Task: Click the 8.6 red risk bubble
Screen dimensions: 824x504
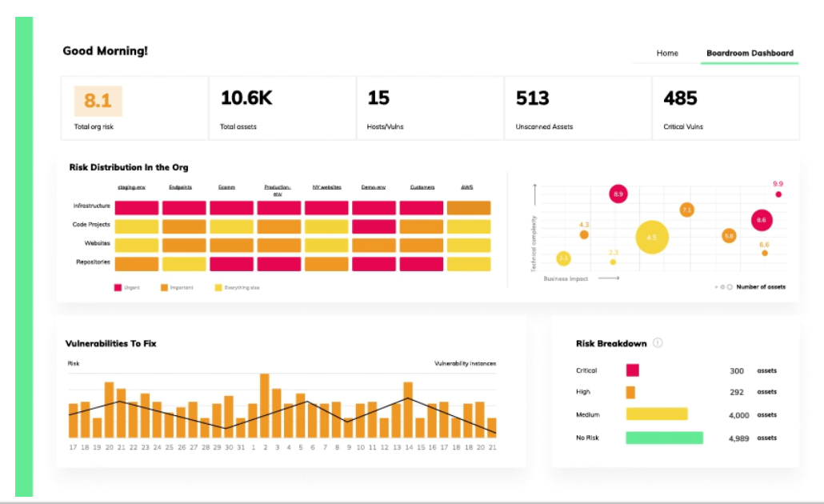Action: click(x=762, y=220)
